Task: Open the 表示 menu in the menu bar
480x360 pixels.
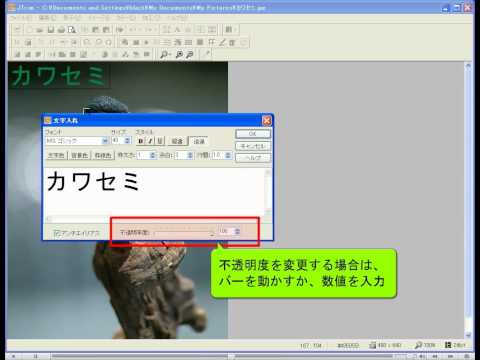Action: point(72,18)
